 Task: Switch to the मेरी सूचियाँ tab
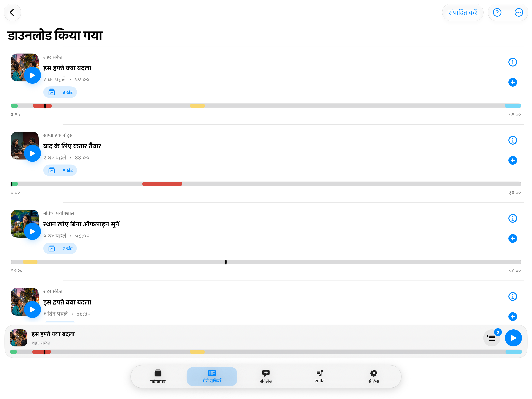(212, 376)
